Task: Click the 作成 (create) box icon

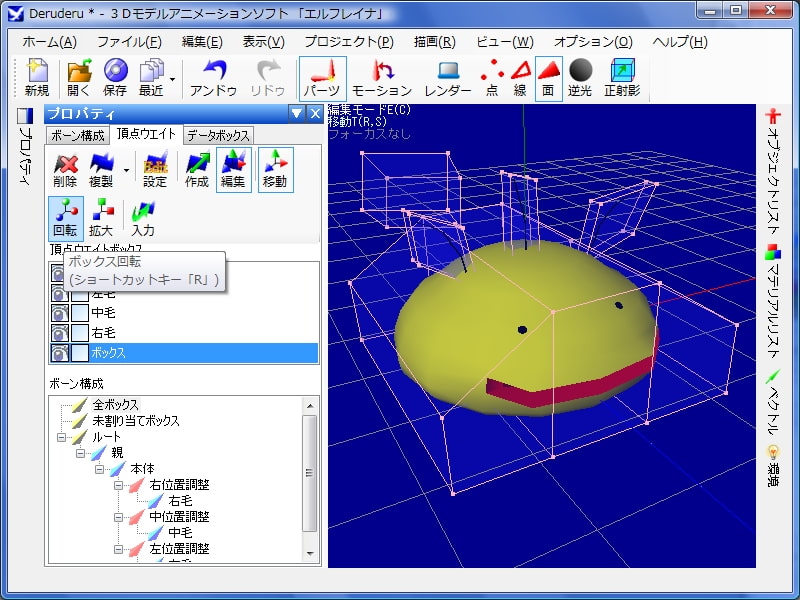Action: (x=196, y=169)
